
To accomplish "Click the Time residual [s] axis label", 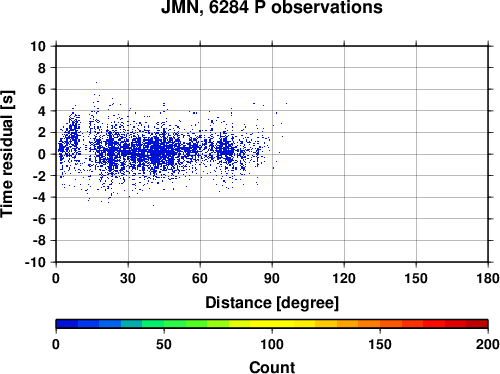I will (7, 154).
